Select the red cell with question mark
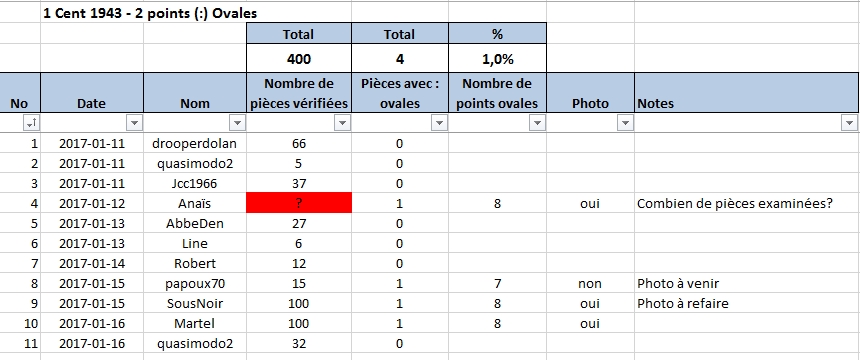This screenshot has width=860, height=360. point(299,203)
